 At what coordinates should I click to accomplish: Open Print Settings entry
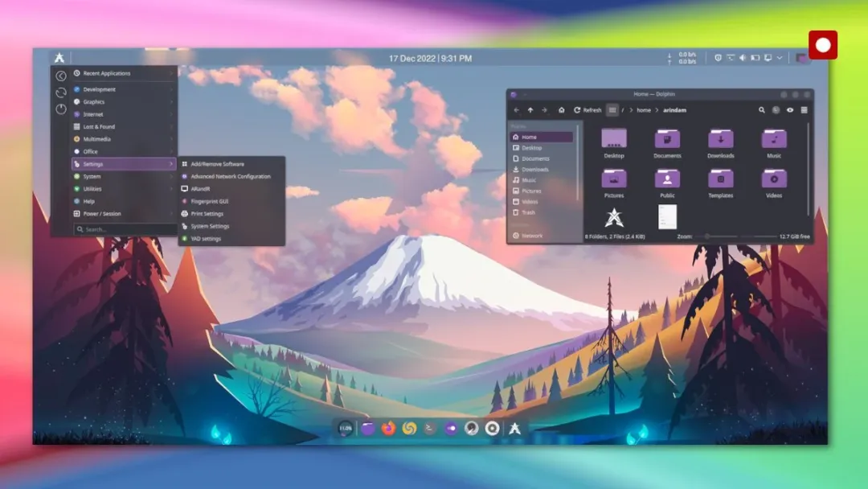point(231,213)
